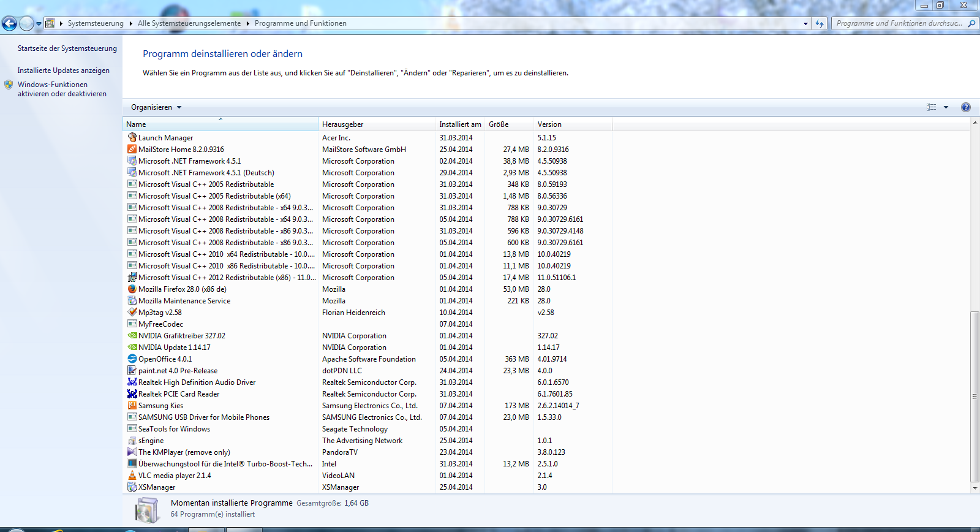This screenshot has height=532, width=980.
Task: Click the Programme und Funktionen breadcrumb
Action: [x=300, y=23]
